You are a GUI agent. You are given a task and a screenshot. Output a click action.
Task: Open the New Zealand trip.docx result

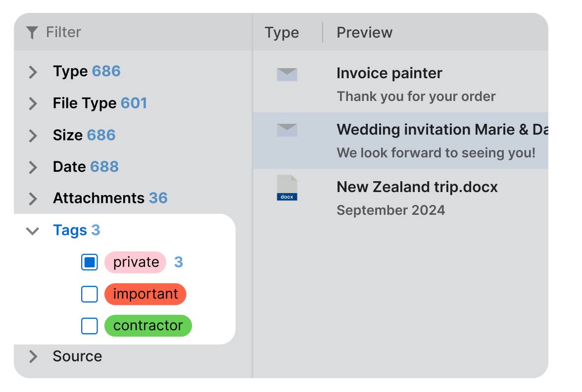pyautogui.click(x=417, y=187)
